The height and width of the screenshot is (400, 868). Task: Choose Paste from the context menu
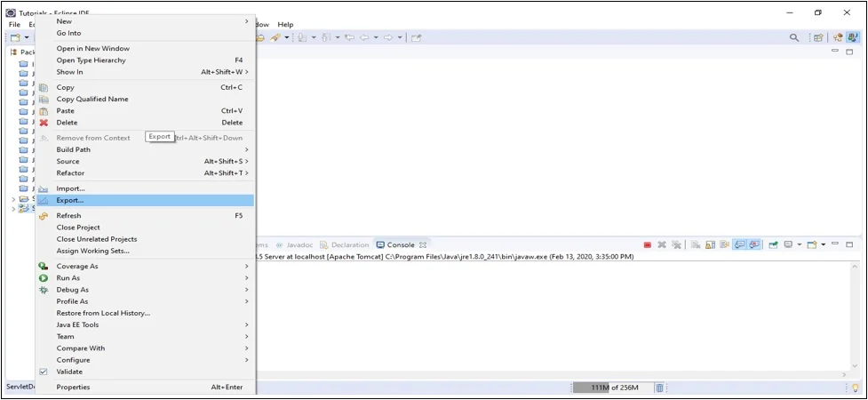point(144,111)
